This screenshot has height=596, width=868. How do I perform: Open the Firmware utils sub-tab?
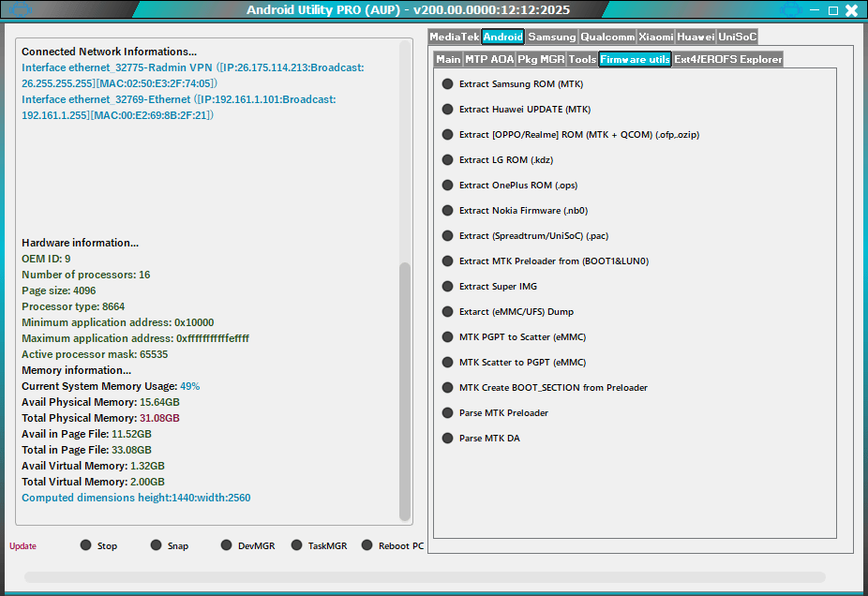click(635, 59)
